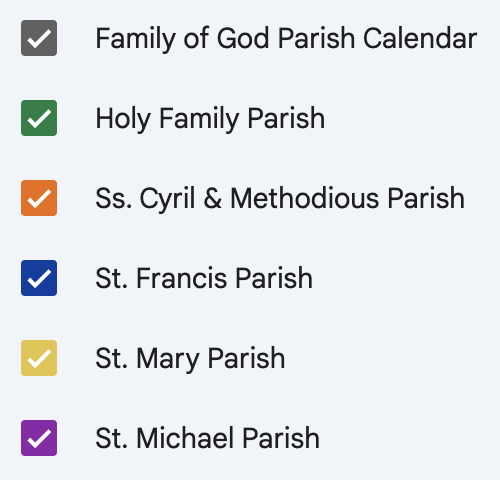Select the St. Francis Parish label
The image size is (500, 480).
coord(204,278)
